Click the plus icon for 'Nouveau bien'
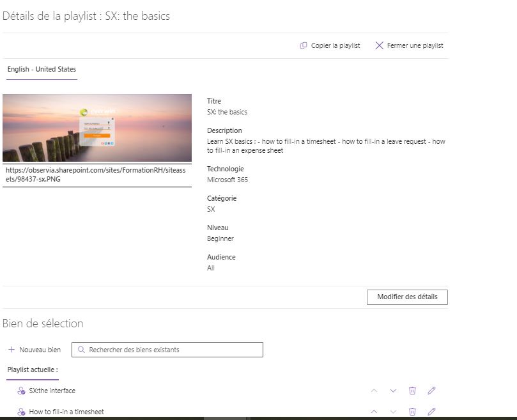 pyautogui.click(x=12, y=350)
